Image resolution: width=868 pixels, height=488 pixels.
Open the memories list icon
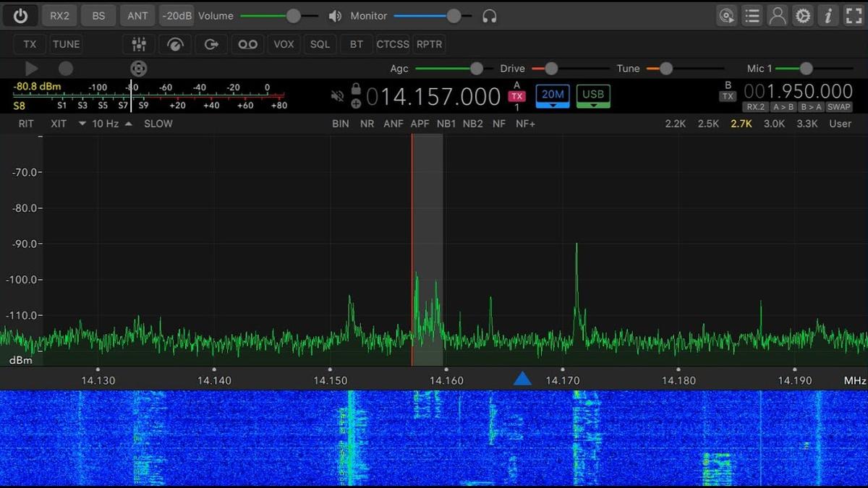point(752,15)
